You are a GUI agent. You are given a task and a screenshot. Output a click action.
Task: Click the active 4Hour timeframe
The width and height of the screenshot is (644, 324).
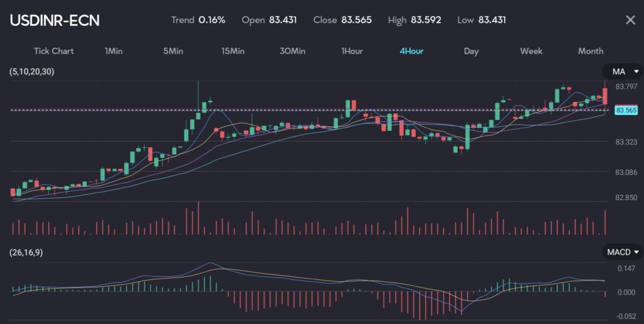click(x=411, y=51)
